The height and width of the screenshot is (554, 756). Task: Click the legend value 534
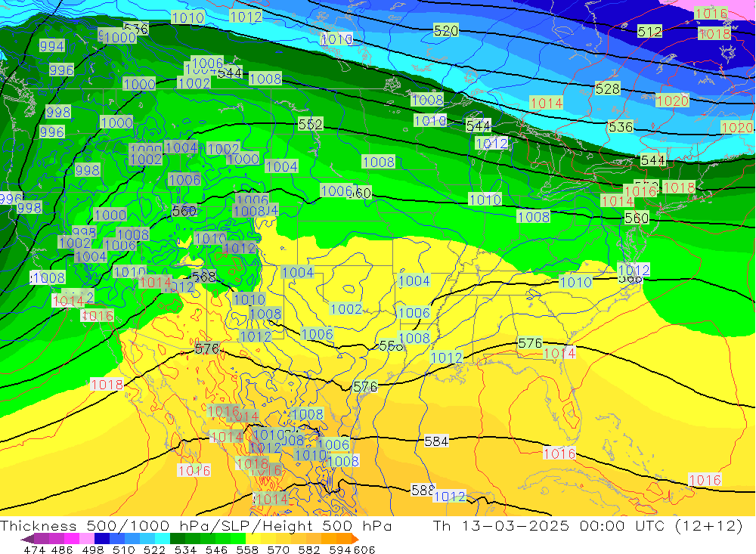click(x=185, y=549)
